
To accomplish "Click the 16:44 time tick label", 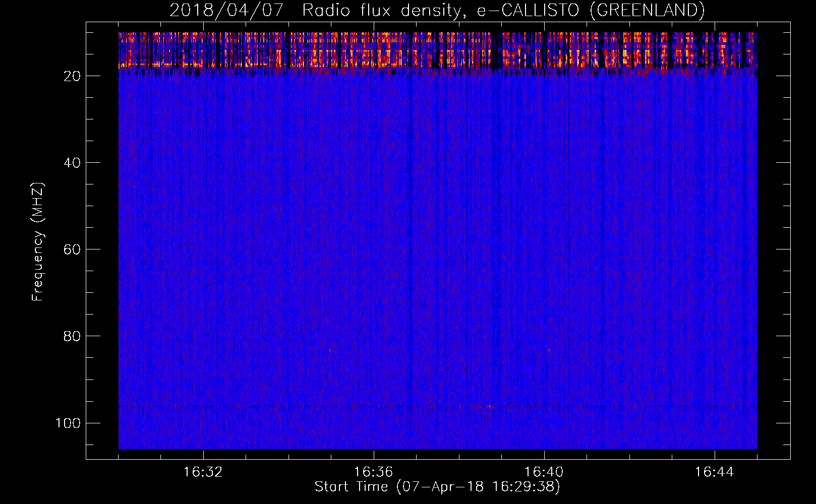I will pos(714,472).
